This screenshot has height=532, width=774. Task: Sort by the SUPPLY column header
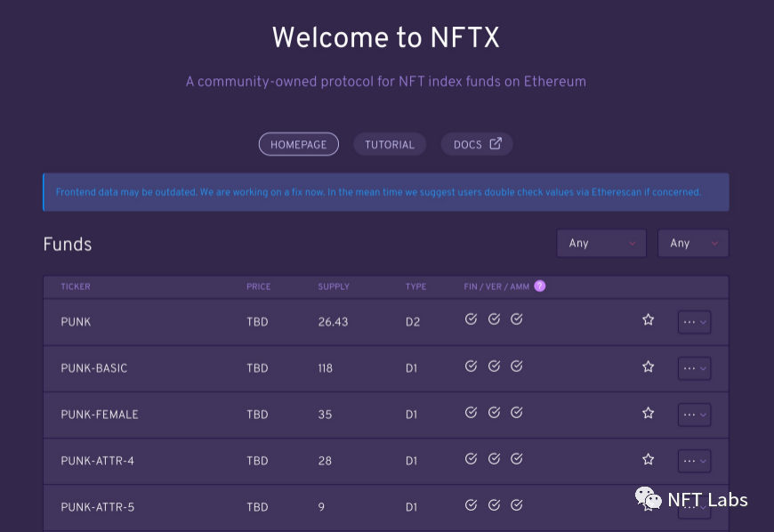point(334,286)
